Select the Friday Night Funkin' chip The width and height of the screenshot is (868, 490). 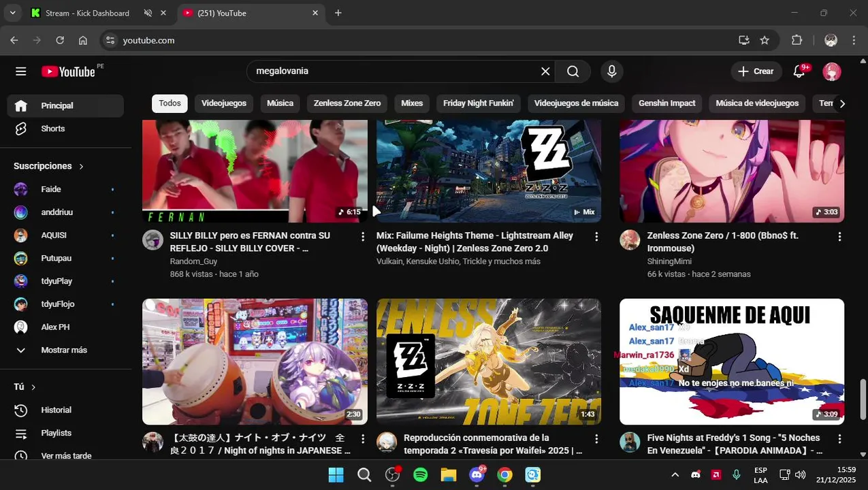pos(479,103)
